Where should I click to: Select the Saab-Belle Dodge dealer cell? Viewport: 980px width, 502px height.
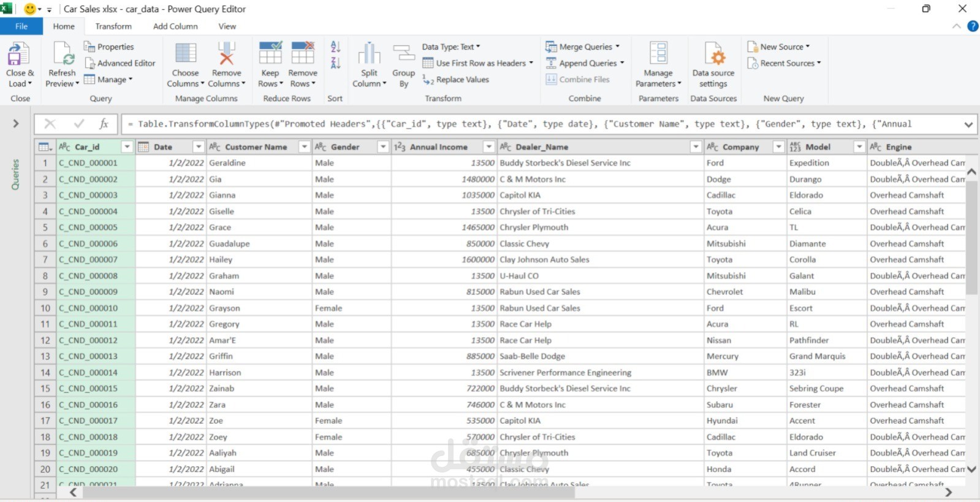point(600,356)
